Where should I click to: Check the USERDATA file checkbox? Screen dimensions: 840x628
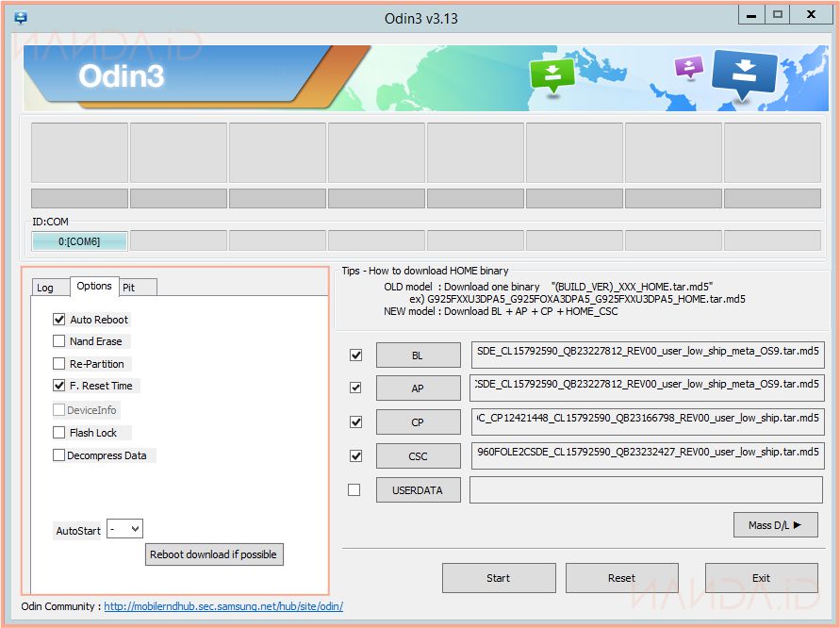click(x=354, y=490)
